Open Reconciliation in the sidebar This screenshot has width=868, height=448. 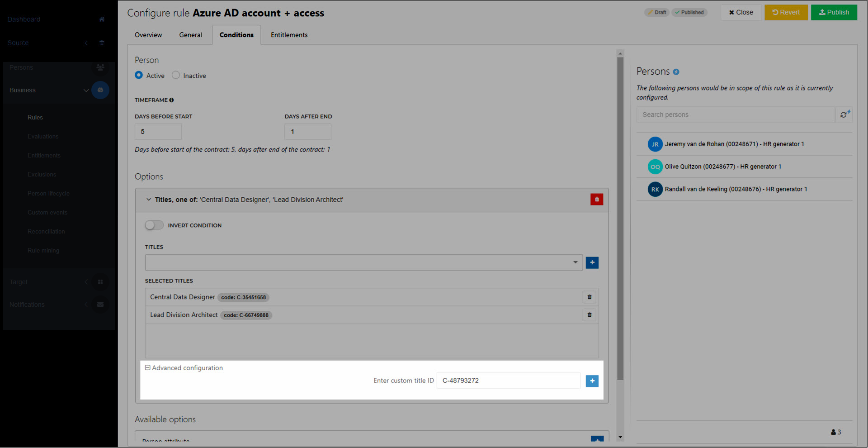tap(46, 232)
